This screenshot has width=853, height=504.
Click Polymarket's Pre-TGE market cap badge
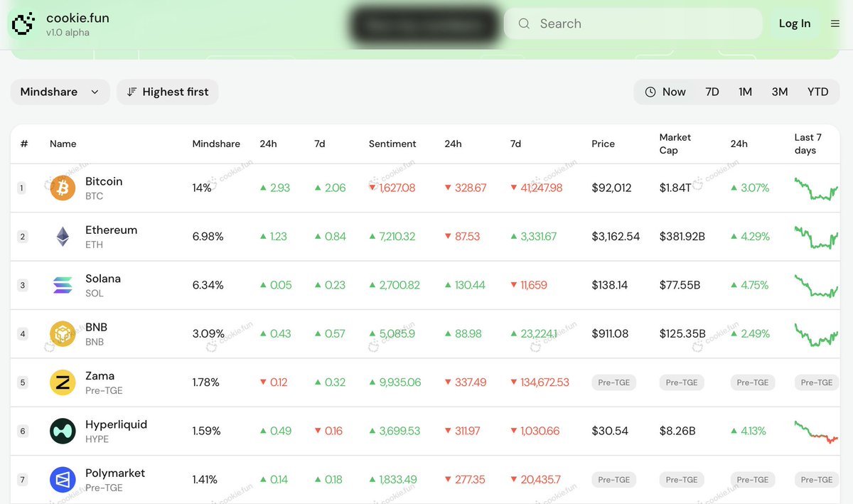(682, 480)
